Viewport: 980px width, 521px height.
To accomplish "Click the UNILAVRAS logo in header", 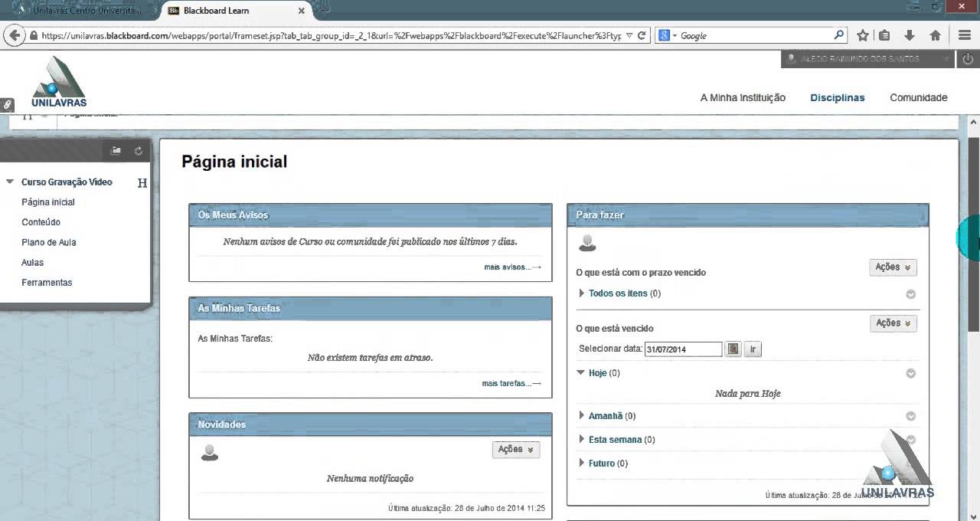I will (59, 82).
